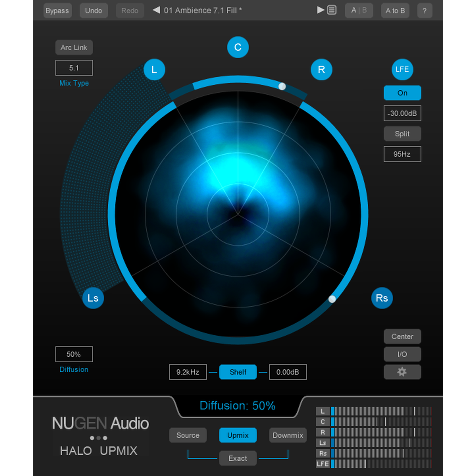The image size is (476, 476).
Task: Click the Center speaker node C
Action: (238, 47)
